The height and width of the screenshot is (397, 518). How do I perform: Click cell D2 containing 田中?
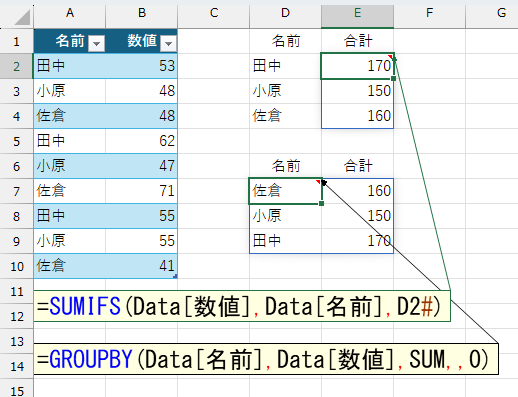point(285,66)
